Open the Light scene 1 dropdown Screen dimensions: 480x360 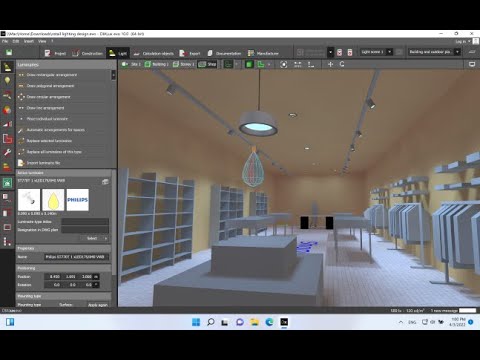click(x=376, y=52)
